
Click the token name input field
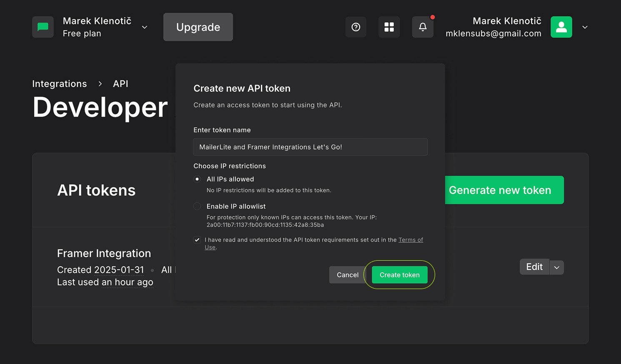tap(310, 147)
